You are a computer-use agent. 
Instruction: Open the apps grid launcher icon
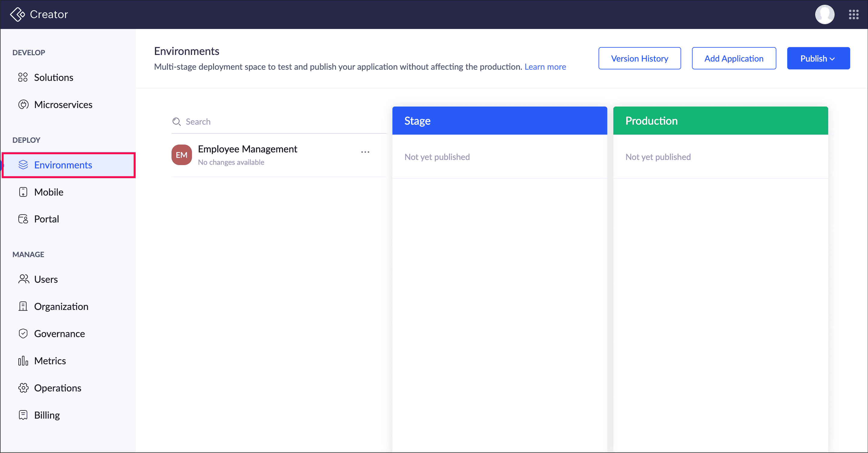coord(853,14)
